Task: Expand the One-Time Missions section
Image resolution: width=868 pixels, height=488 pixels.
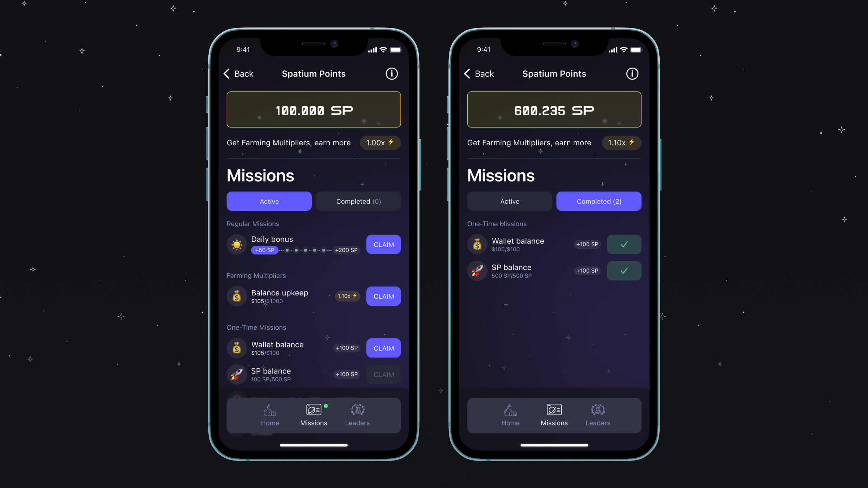Action: 256,327
